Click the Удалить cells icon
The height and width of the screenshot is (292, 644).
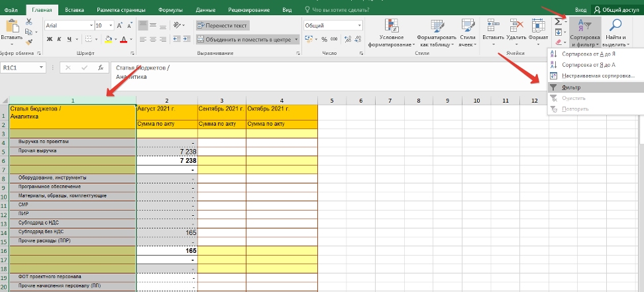click(x=516, y=25)
